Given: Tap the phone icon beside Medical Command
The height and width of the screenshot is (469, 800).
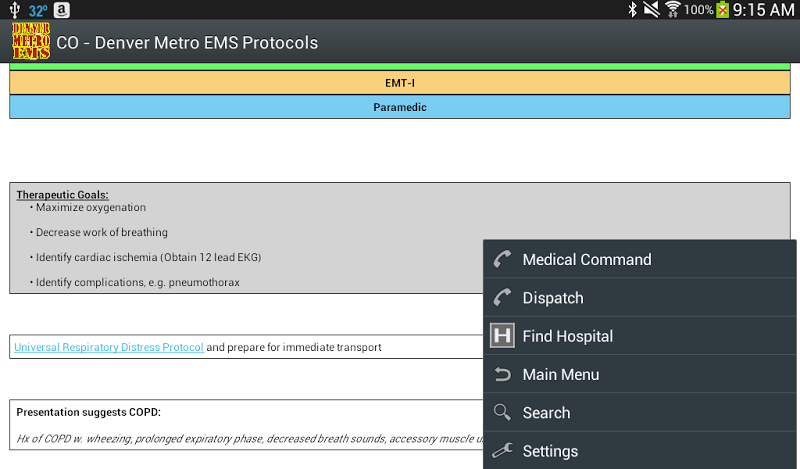Looking at the screenshot, I should [x=502, y=259].
